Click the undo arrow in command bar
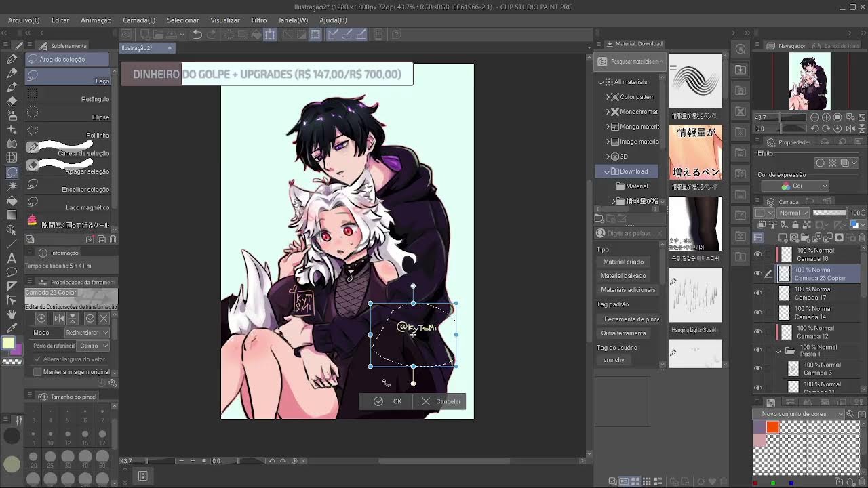Screen dimensions: 868x488 [x=197, y=35]
